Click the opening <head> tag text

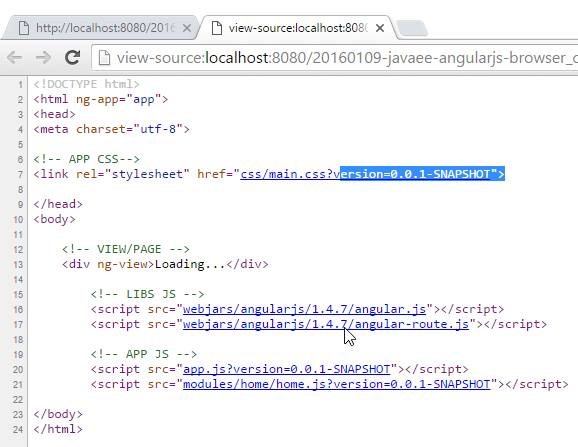pos(55,114)
